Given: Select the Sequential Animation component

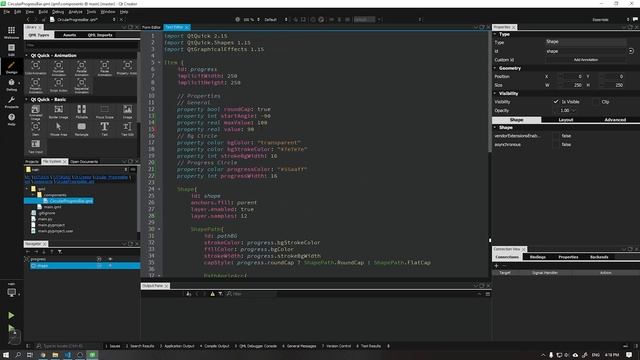Looking at the screenshot, I should pos(82,85).
